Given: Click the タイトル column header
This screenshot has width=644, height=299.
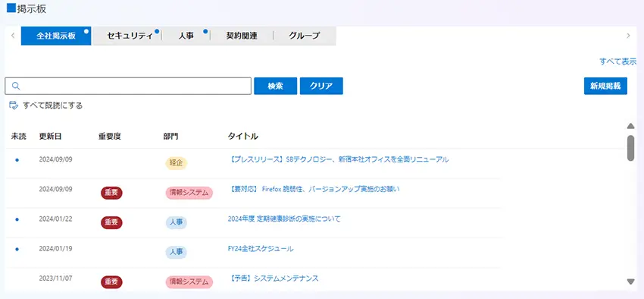Looking at the screenshot, I should [243, 137].
